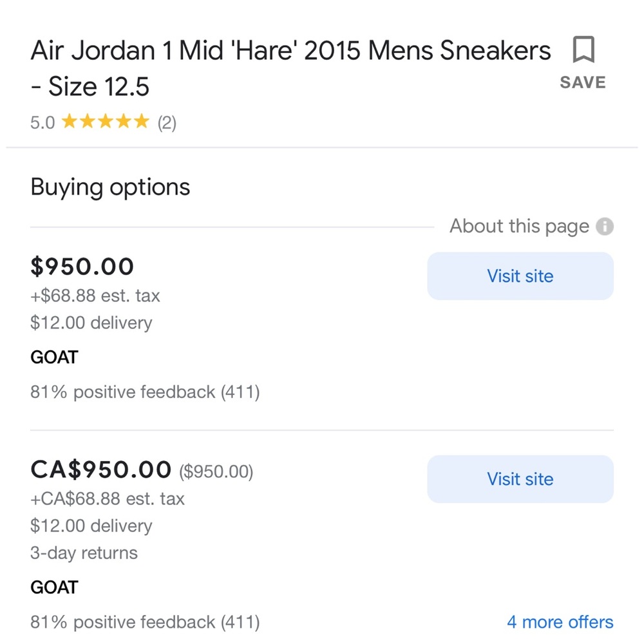Visit site for the CA$950.00 offer
The width and height of the screenshot is (644, 644).
[520, 479]
